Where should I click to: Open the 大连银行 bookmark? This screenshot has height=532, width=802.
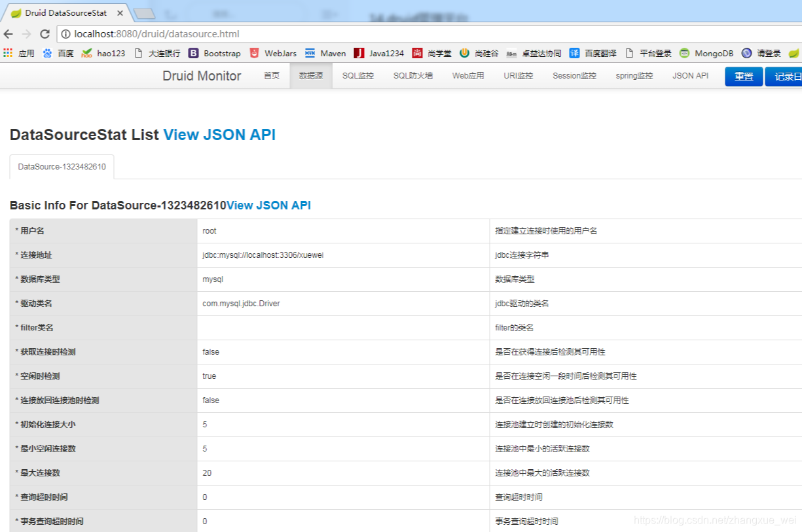point(157,54)
